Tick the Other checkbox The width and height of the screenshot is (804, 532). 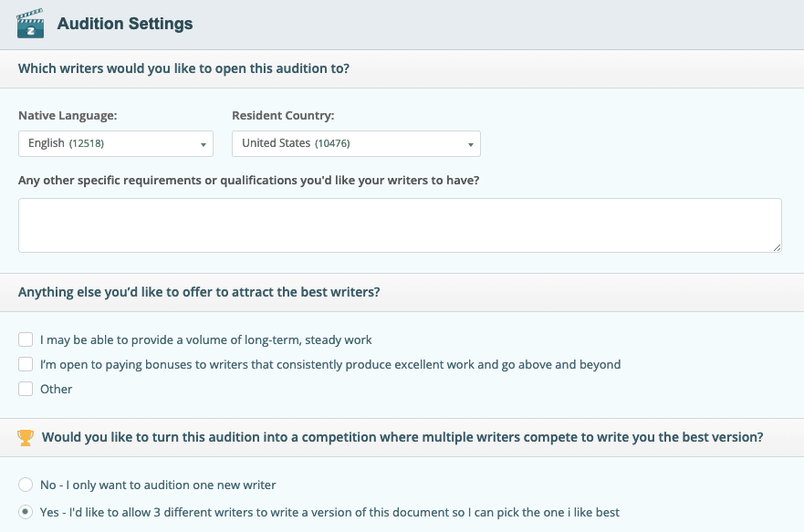(26, 389)
